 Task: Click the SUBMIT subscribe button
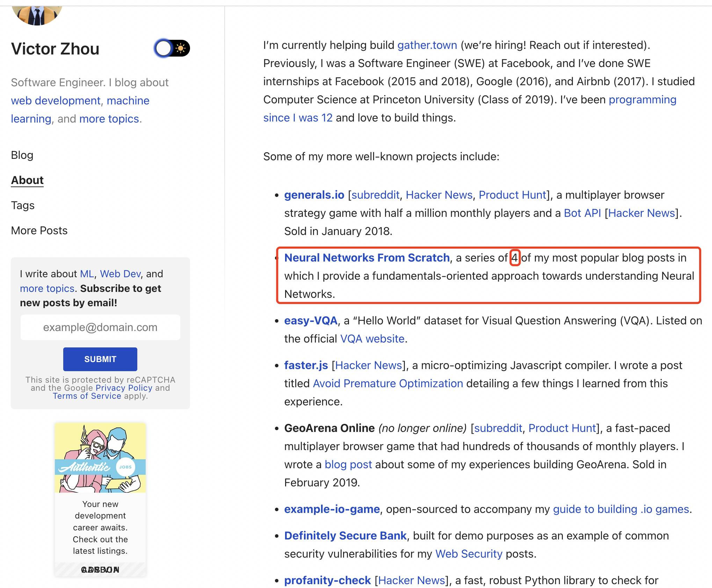(100, 359)
